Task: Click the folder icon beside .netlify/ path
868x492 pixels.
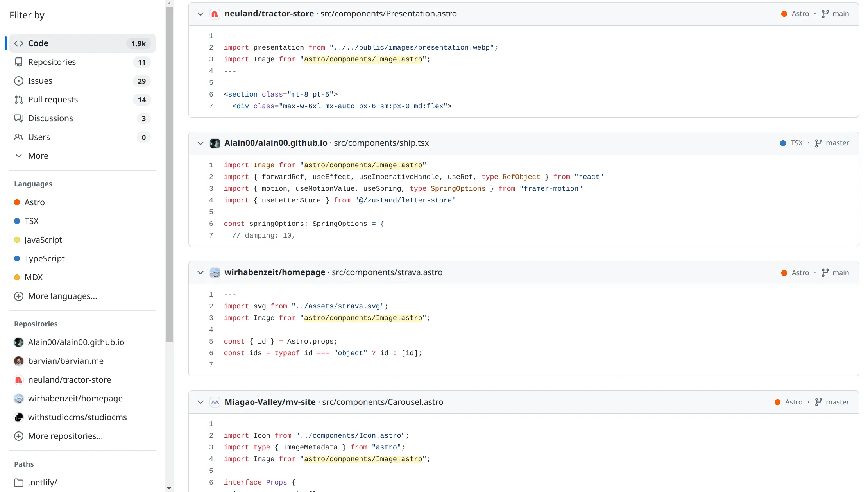Action: [x=18, y=482]
